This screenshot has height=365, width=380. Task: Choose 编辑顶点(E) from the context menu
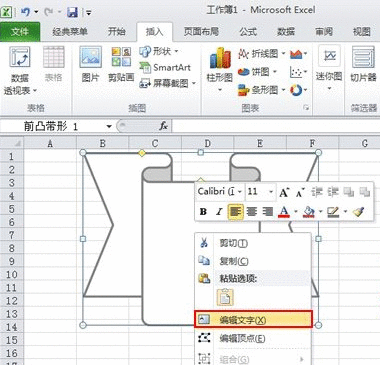tap(253, 338)
